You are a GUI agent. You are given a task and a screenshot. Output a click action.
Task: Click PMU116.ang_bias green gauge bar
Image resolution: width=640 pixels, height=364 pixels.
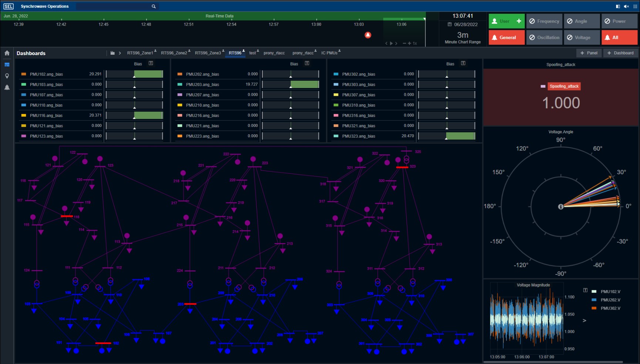(148, 115)
